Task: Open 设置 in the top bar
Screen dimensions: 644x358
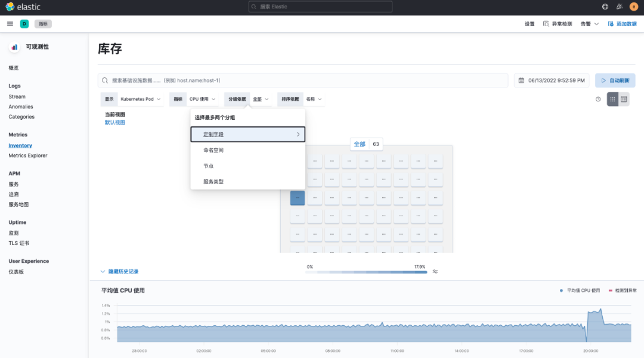Action: click(x=530, y=24)
